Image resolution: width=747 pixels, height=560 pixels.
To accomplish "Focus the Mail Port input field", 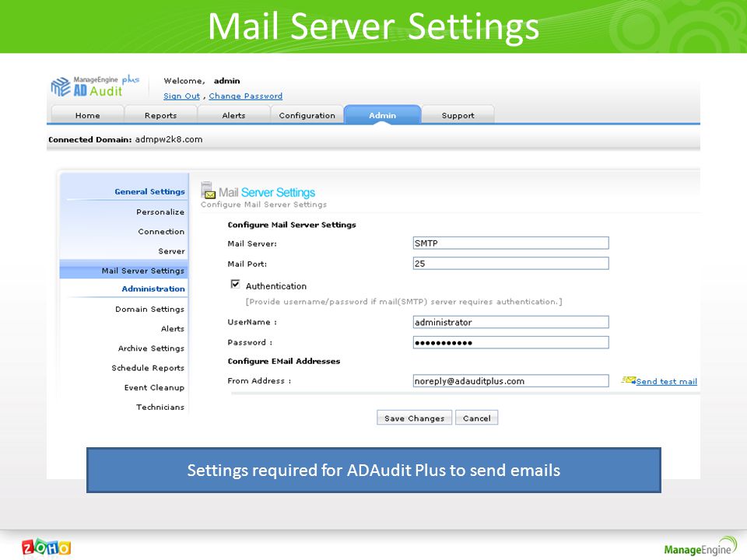I will pos(510,263).
